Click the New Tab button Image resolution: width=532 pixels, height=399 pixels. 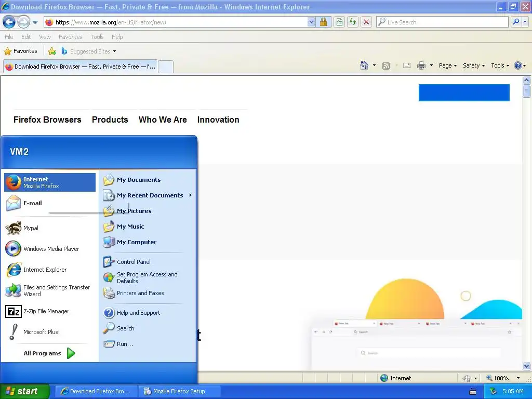point(166,66)
